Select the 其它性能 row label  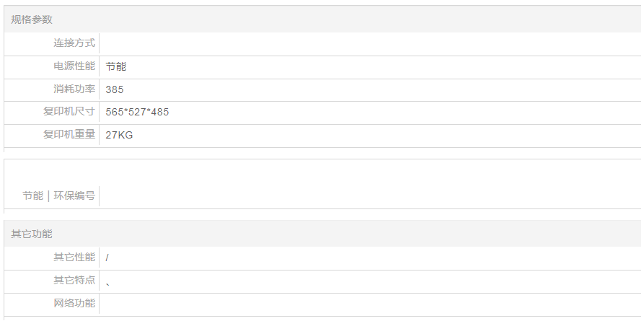[x=74, y=258]
